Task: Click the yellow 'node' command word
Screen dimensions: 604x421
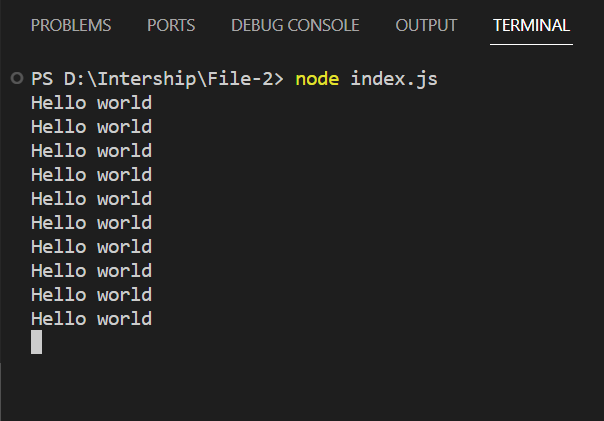Action: 317,79
